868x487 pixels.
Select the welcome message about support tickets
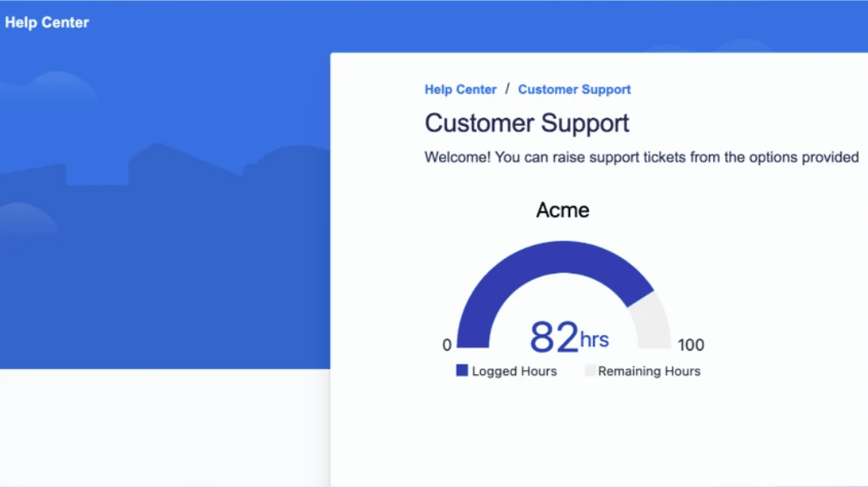tap(641, 157)
